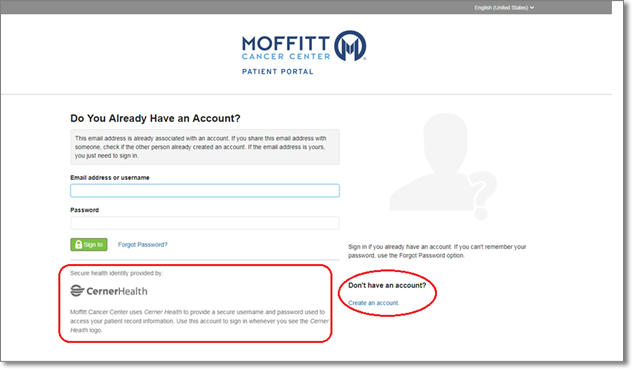Screen dimensions: 634x370
Task: Click the Moffitt uses Cerner Health description paragraph
Action: point(199,321)
